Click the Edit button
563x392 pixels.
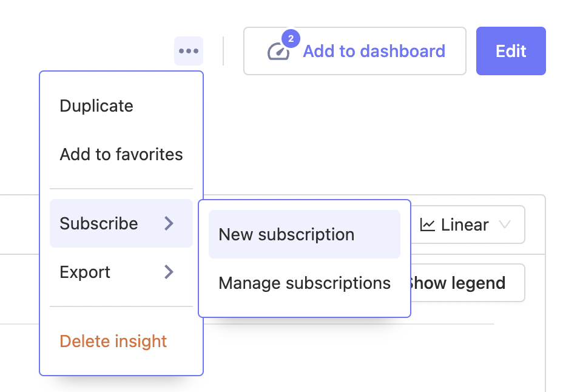[511, 51]
